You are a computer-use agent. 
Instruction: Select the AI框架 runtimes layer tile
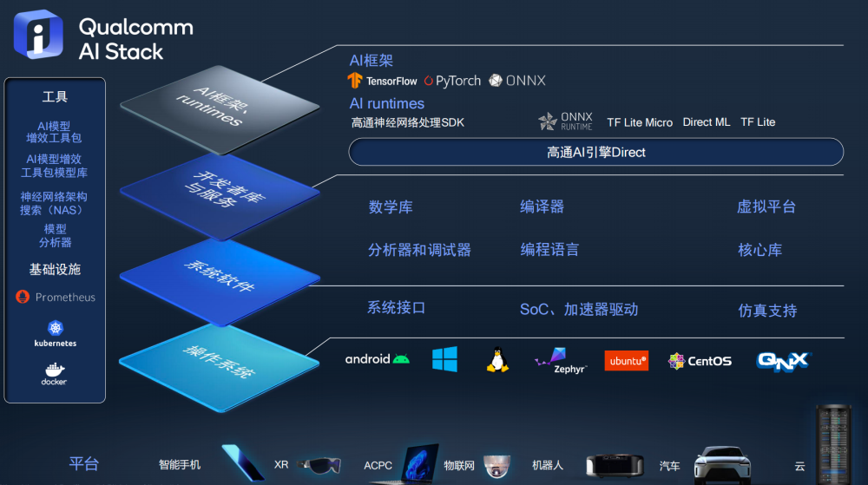point(220,109)
